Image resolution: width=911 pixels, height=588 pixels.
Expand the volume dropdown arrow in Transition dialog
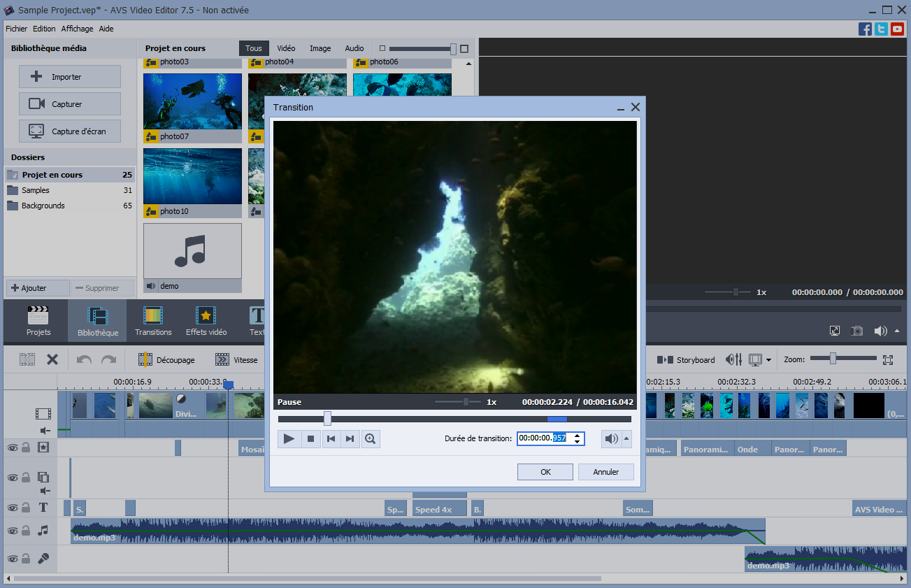626,439
